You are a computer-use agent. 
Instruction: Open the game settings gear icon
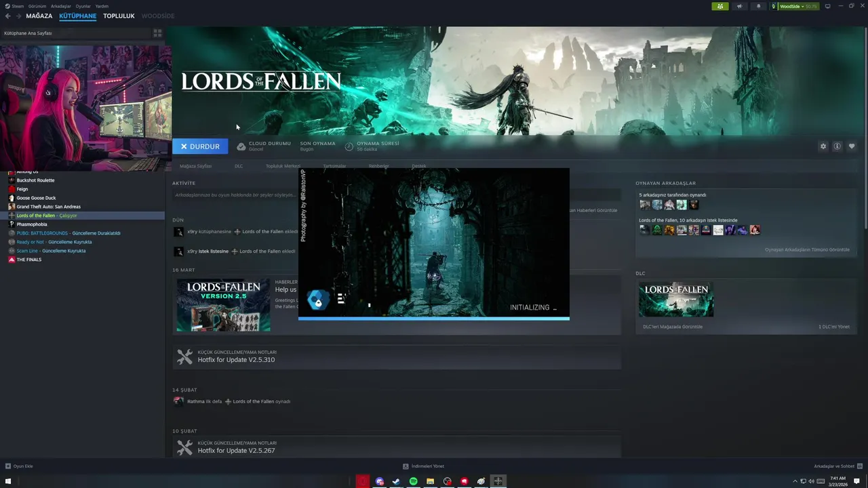pyautogui.click(x=823, y=146)
